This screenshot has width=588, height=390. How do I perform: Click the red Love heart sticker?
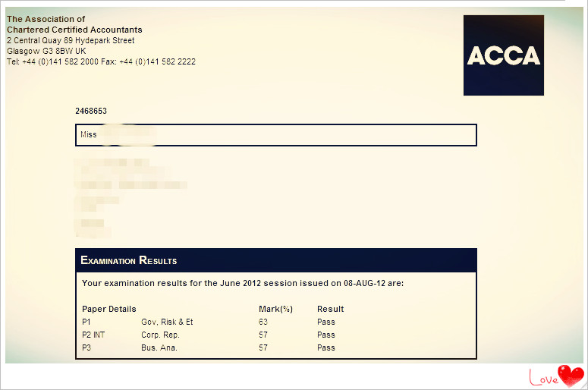tap(557, 376)
